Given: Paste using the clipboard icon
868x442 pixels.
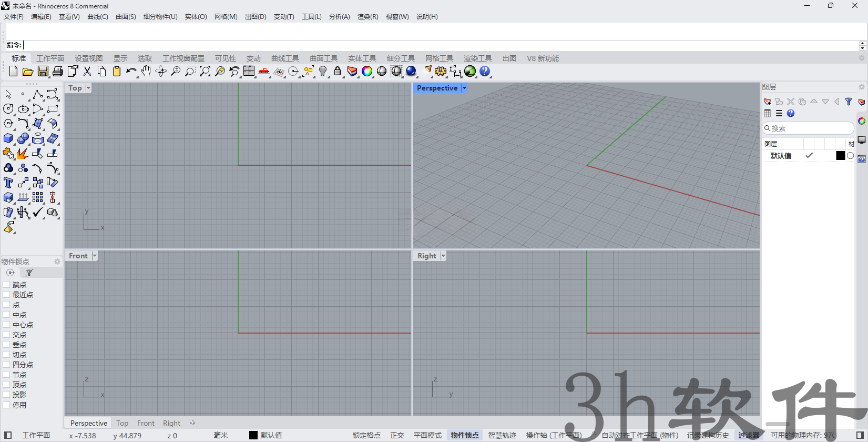Looking at the screenshot, I should (x=117, y=71).
